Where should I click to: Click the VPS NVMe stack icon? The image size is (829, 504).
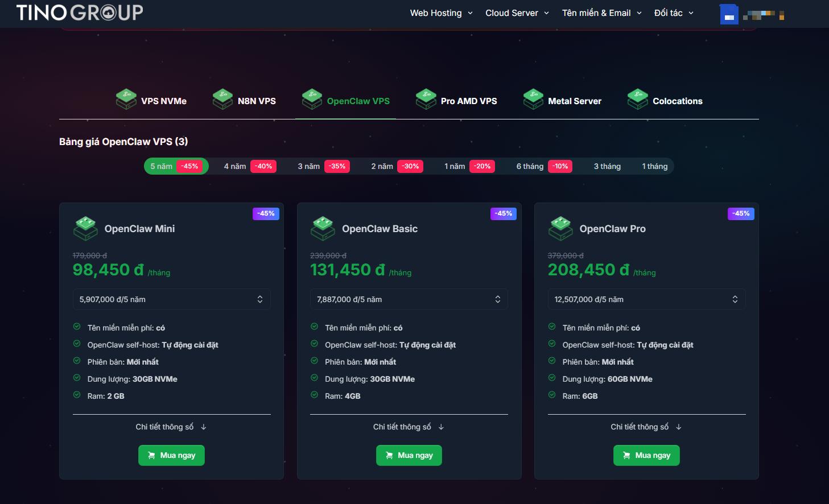126,98
